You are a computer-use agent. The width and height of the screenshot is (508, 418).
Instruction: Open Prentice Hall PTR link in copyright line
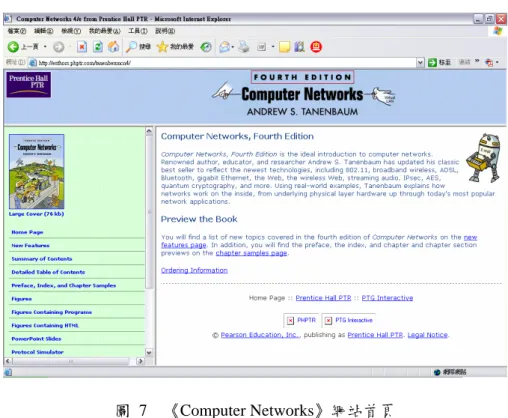pyautogui.click(x=375, y=335)
